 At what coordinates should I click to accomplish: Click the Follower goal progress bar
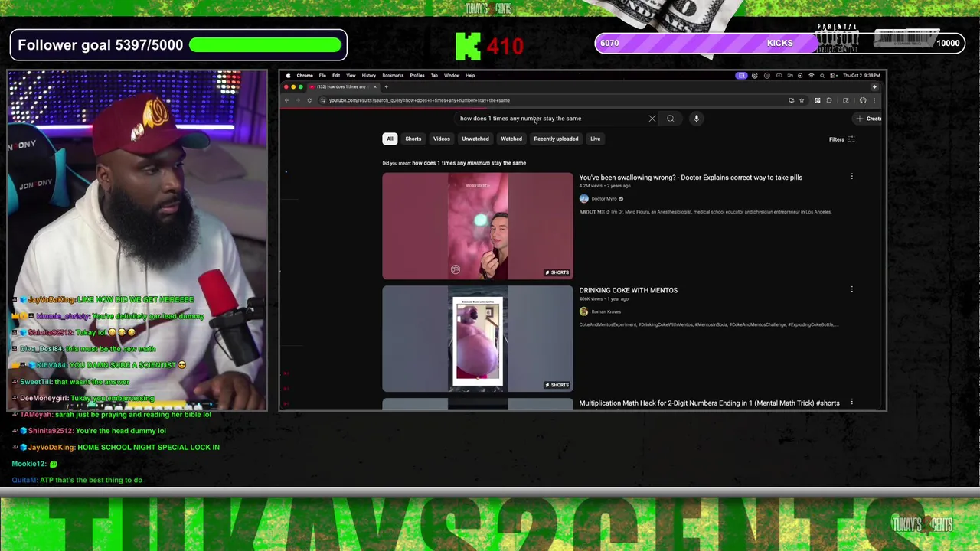pos(266,45)
